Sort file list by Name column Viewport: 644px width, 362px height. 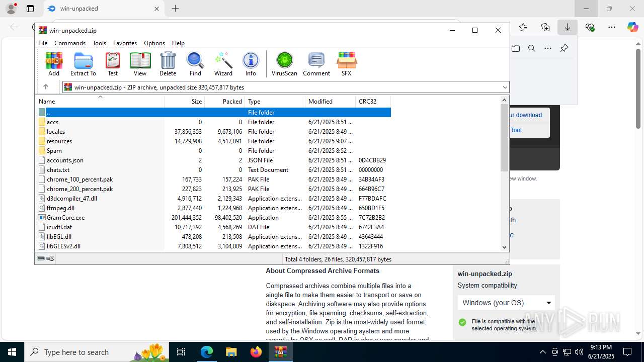(x=100, y=101)
